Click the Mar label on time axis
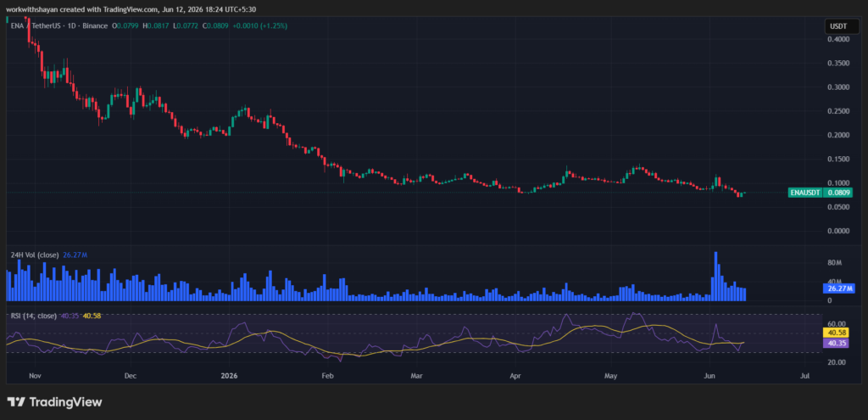 [x=416, y=376]
